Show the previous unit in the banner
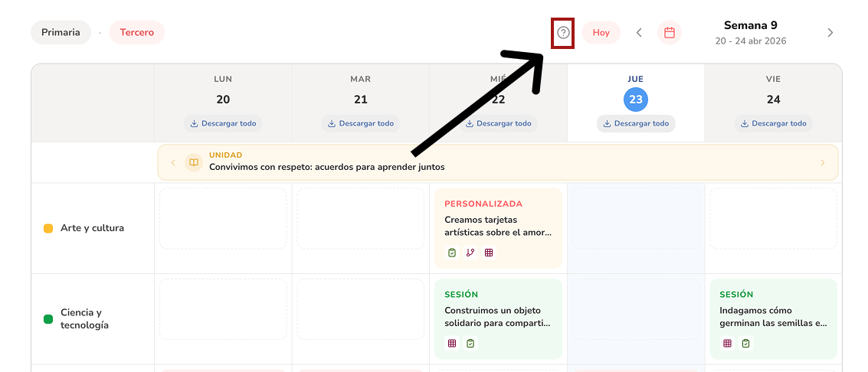The width and height of the screenshot is (868, 372). tap(173, 162)
